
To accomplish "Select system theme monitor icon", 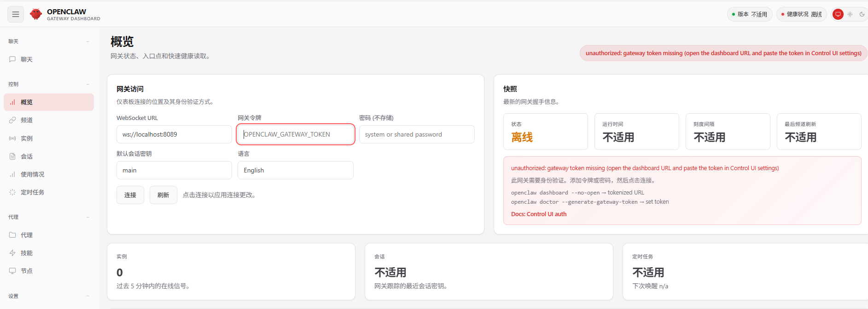I will click(838, 14).
